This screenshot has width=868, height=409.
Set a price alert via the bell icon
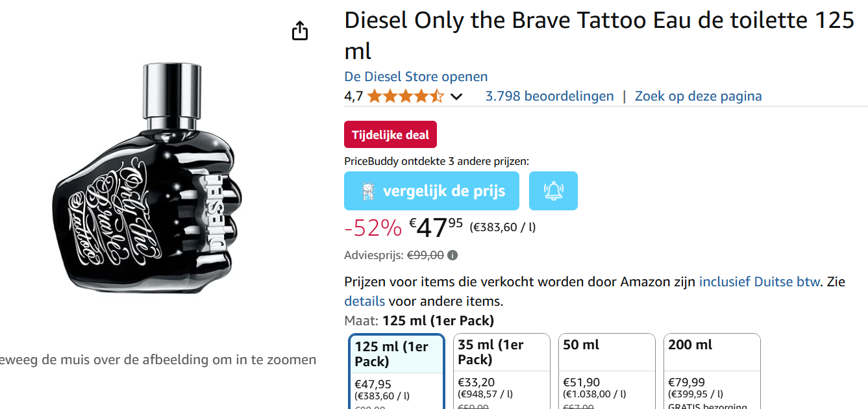click(x=553, y=190)
